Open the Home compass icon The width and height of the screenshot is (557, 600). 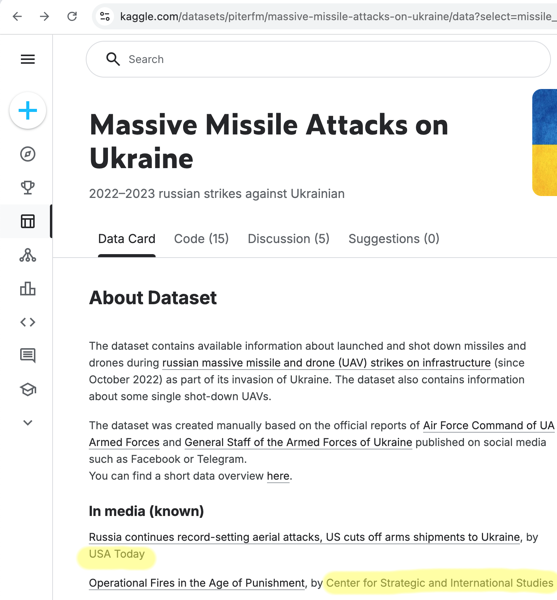[x=28, y=154]
